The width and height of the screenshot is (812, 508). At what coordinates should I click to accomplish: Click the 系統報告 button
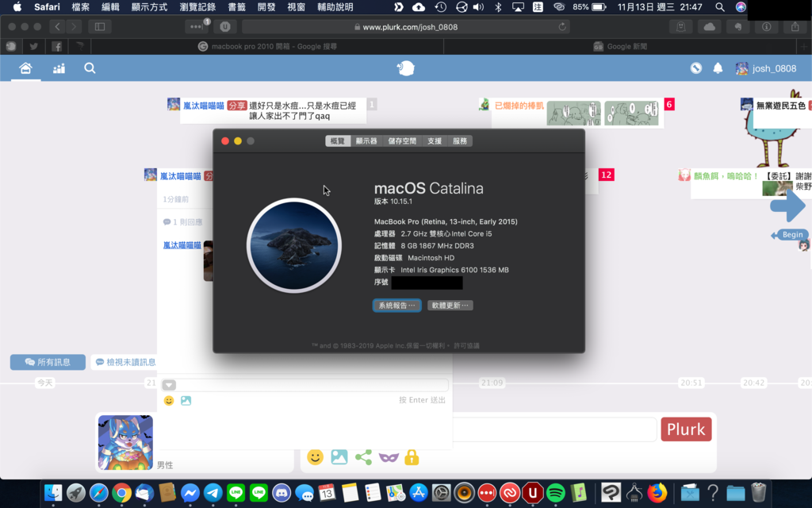[396, 306]
